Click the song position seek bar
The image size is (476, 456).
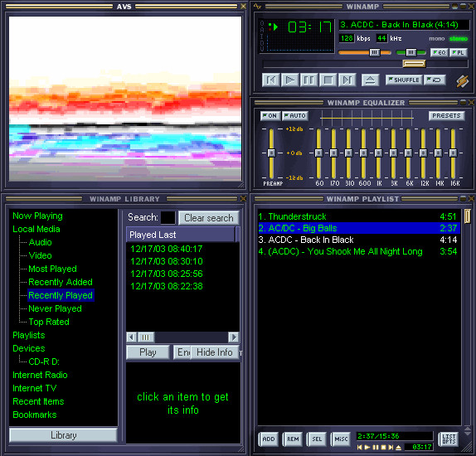point(366,64)
